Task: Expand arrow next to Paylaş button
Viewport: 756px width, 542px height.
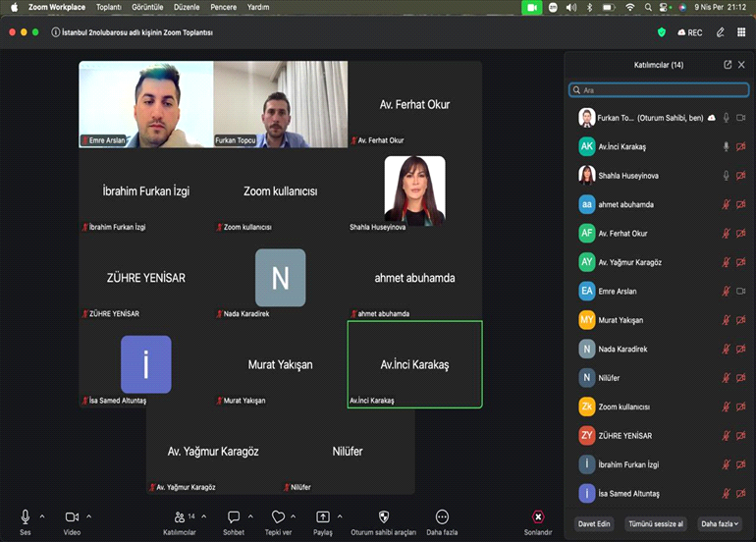Action: click(x=340, y=516)
